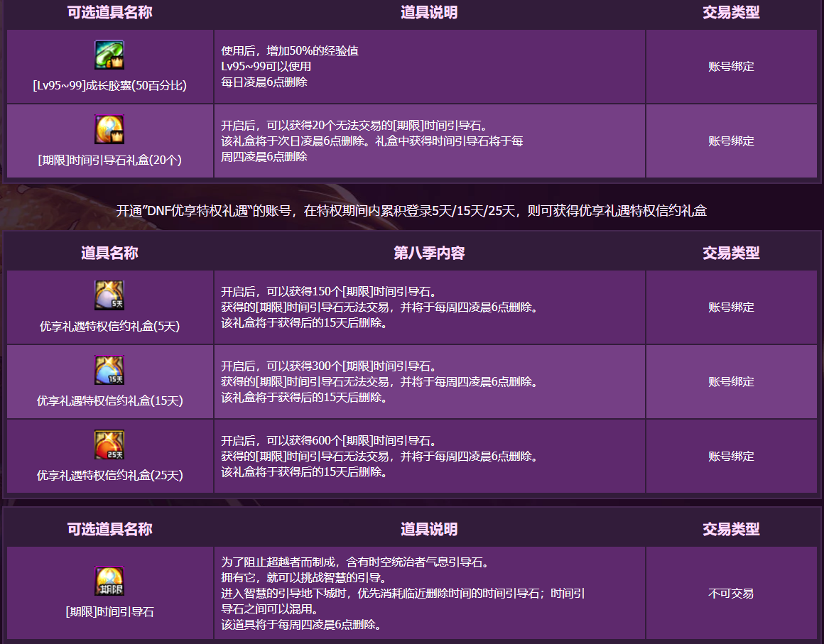Select the red 25天 gift box icon
Screen dimensions: 824x644
coord(109,444)
